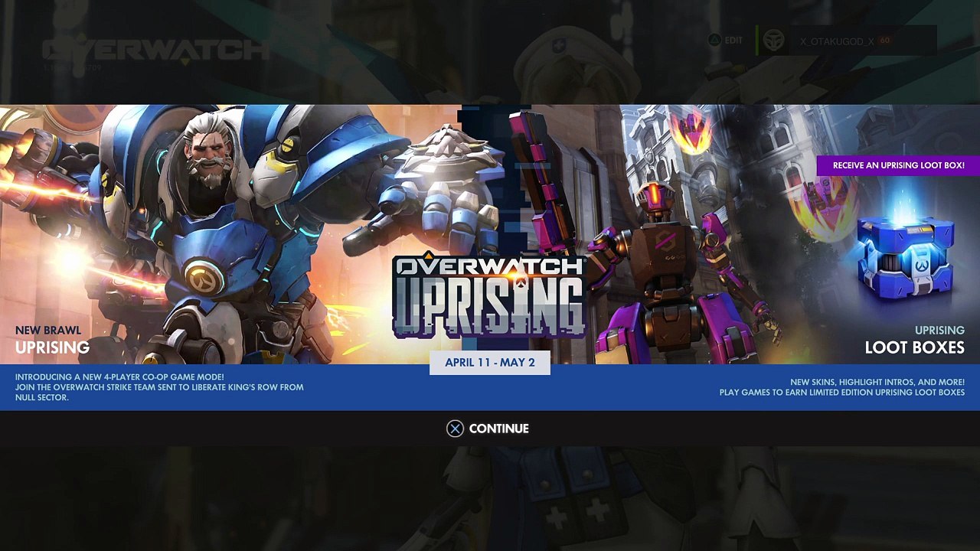980x551 pixels.
Task: Select the April 11 - May 2 date label
Action: (x=490, y=363)
